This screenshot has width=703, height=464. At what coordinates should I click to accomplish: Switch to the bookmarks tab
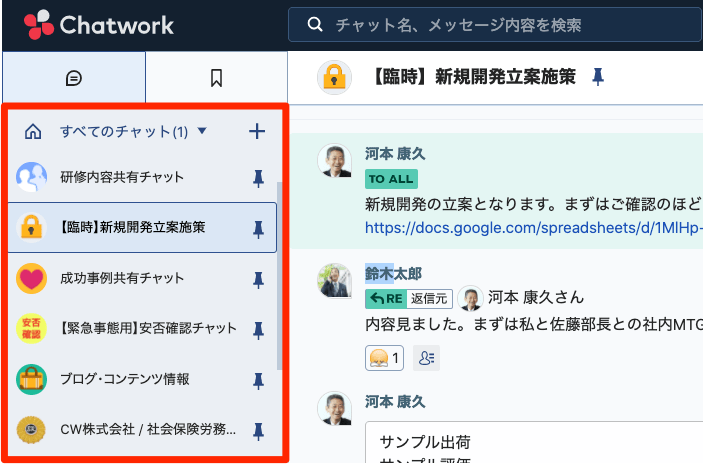216,77
